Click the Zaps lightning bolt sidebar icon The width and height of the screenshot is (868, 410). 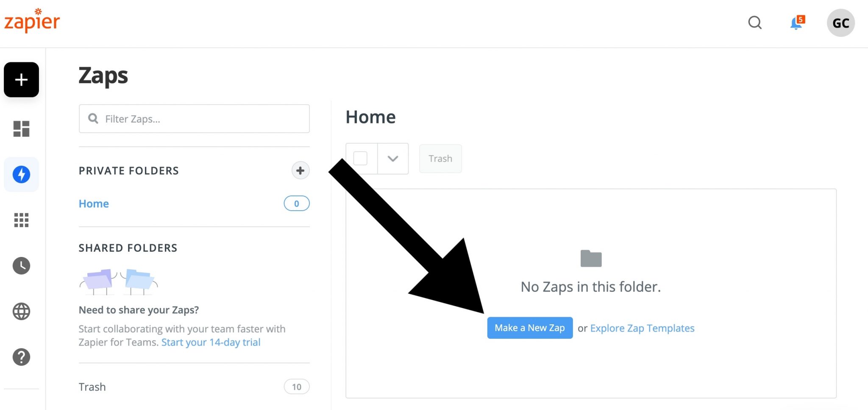[21, 174]
